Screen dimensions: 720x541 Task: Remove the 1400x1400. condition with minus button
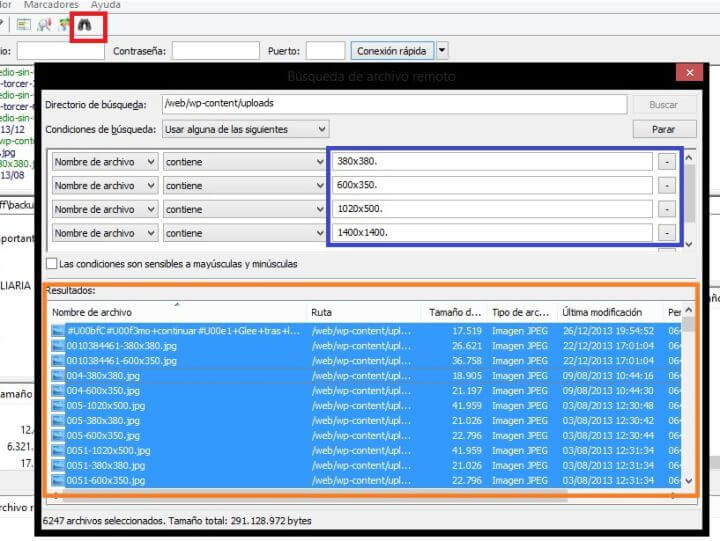[x=667, y=233]
